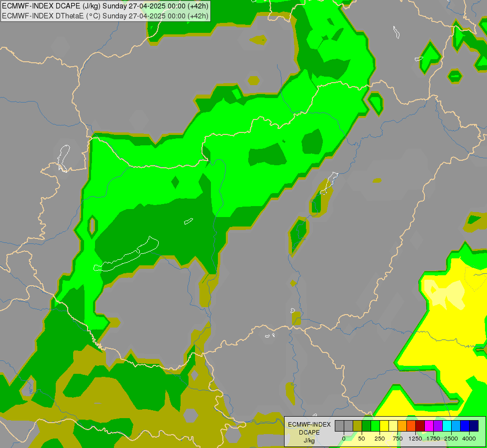This screenshot has height=448, width=487.
Task: Click the J/kg unit label in the legend
Action: click(x=309, y=441)
